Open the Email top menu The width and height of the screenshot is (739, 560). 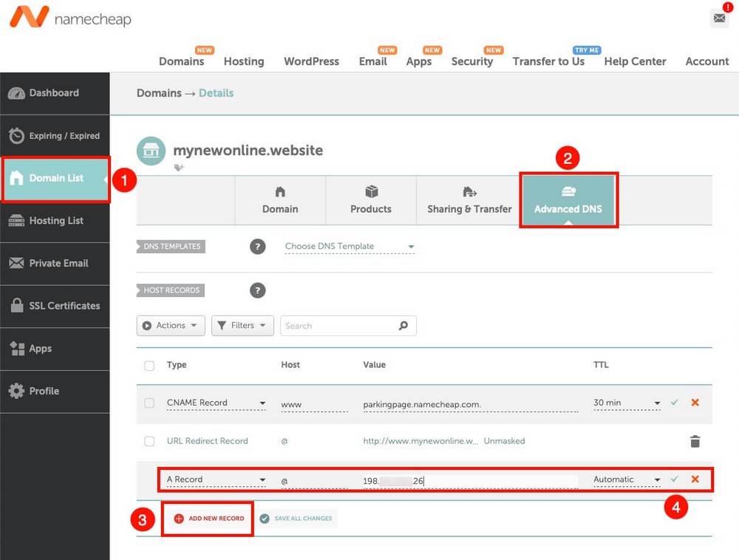coord(372,61)
